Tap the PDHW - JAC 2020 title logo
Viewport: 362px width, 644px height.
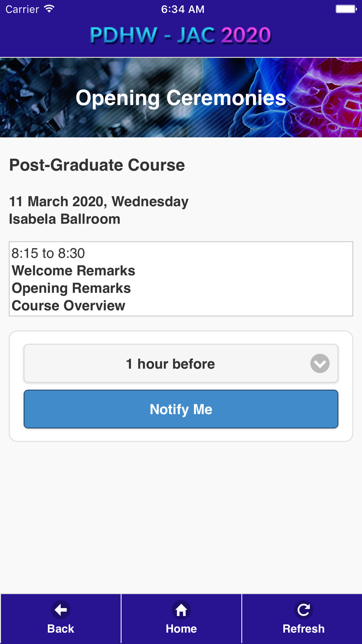(180, 35)
